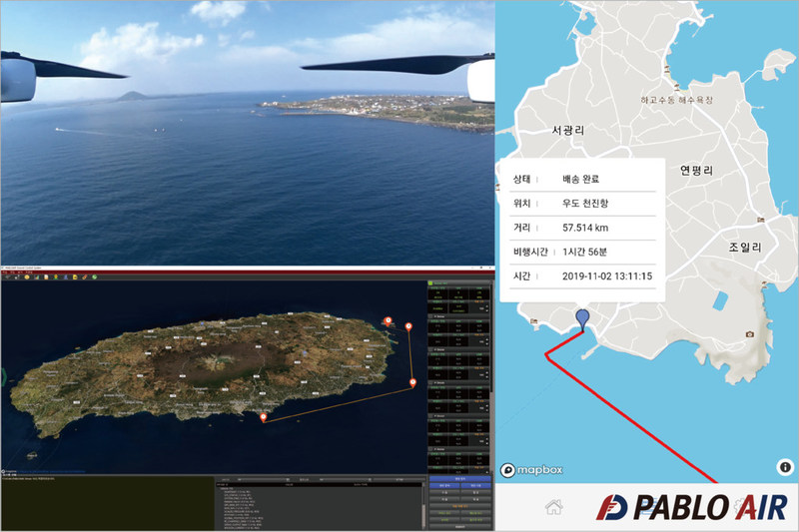Viewport: 799px width, 532px height.
Task: Click the '서광리' label on the Udo map
Action: click(x=568, y=131)
